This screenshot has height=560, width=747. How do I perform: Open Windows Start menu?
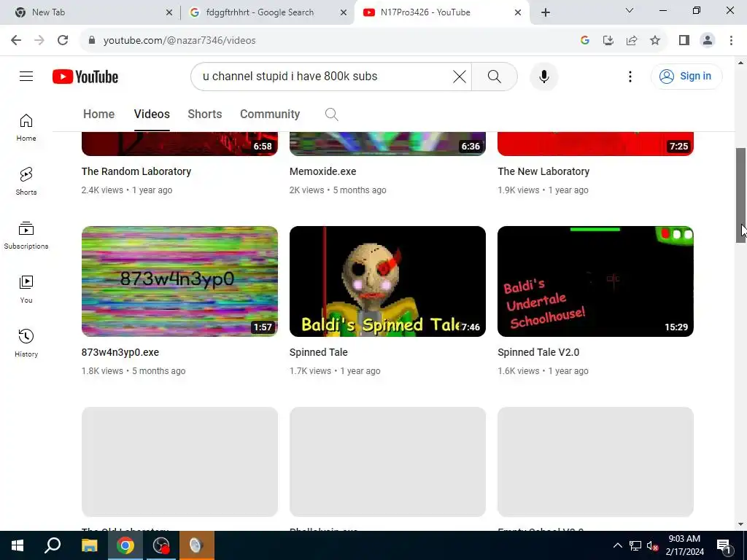point(18,545)
